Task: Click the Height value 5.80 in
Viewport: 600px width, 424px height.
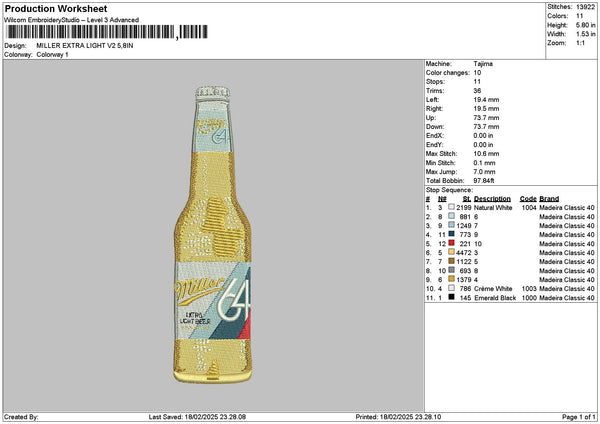Action: click(x=585, y=25)
